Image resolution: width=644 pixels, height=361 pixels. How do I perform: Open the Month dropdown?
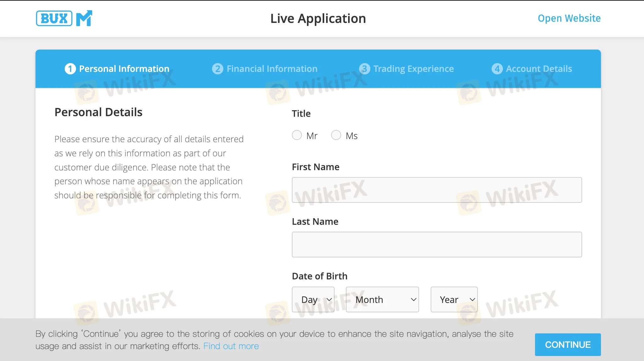(382, 299)
